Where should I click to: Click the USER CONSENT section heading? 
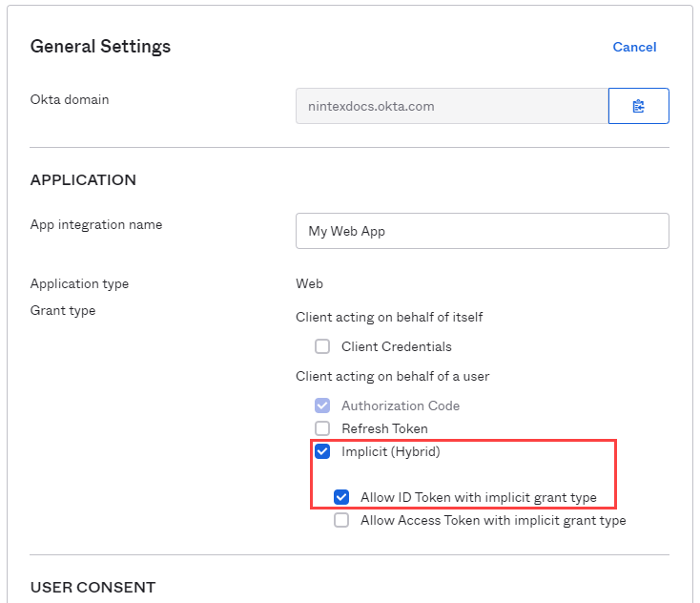93,587
